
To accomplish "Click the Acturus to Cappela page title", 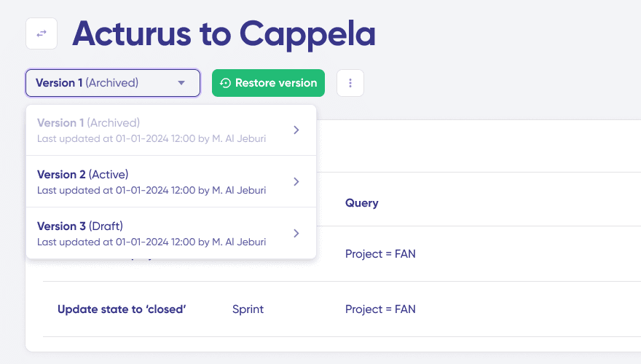I will (x=224, y=33).
